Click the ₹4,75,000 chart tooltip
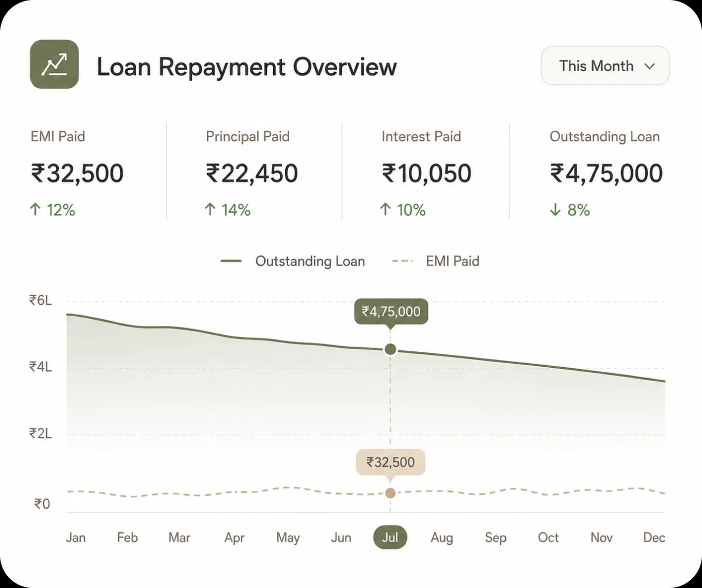This screenshot has height=588, width=702. [391, 312]
